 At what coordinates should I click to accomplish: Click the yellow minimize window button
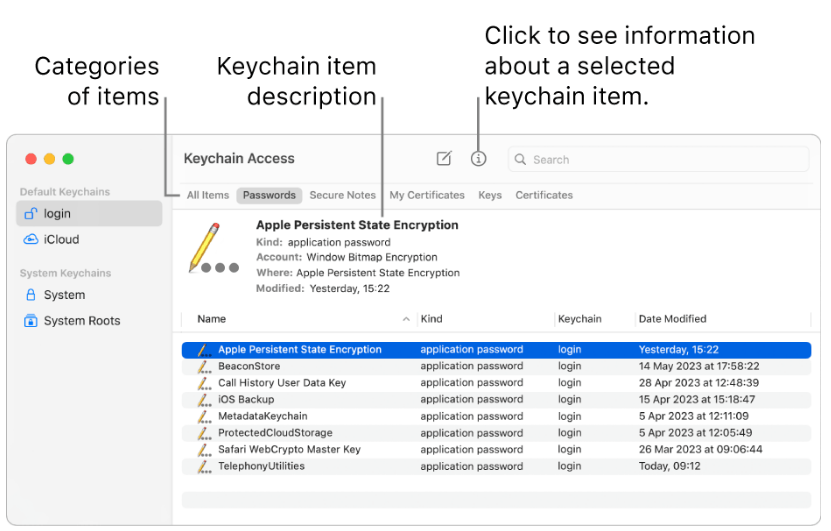click(49, 158)
